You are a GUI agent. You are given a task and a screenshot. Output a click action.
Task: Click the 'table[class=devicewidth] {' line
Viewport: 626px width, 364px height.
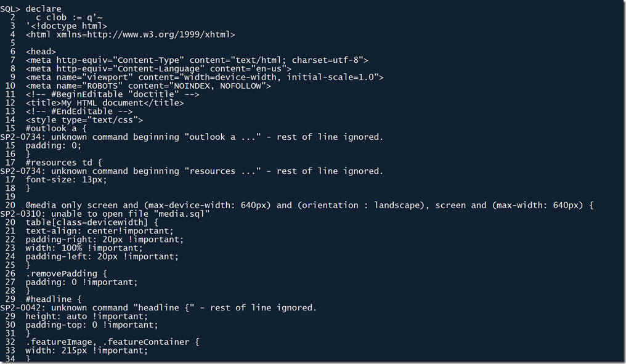click(x=92, y=222)
